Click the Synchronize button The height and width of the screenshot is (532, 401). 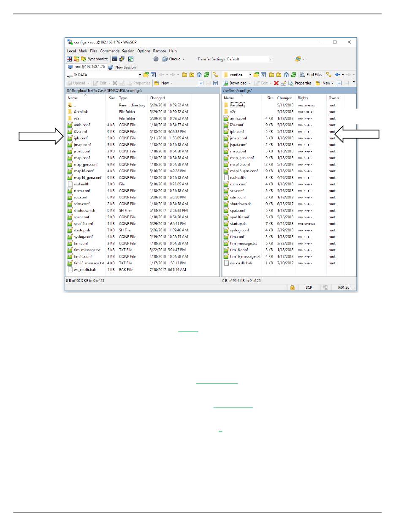(95, 59)
